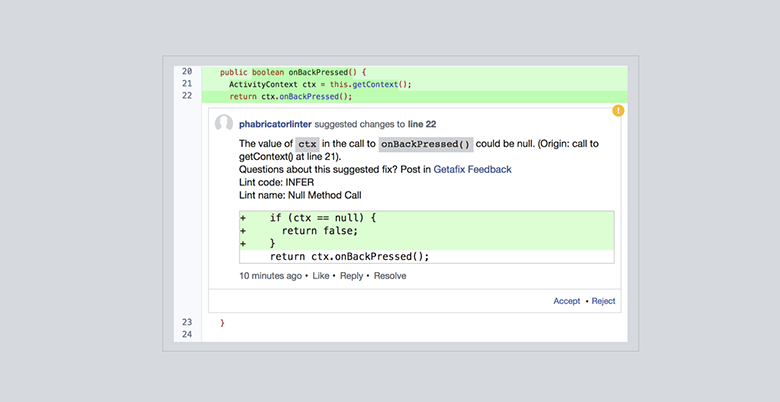
Task: Click line number 20 in gutter
Action: pos(187,72)
